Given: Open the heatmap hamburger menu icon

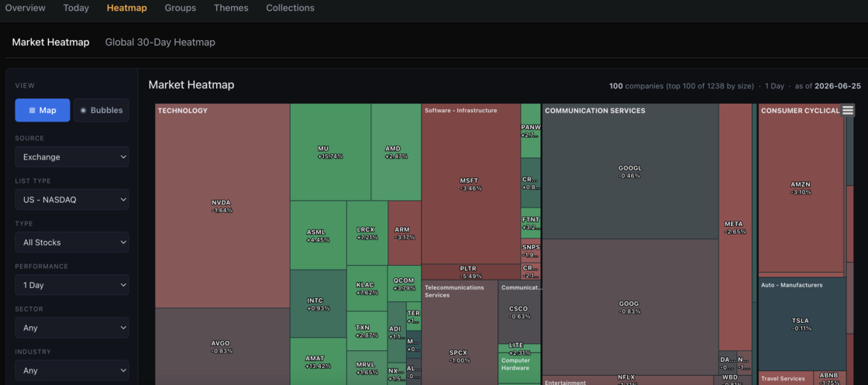Looking at the screenshot, I should [x=848, y=110].
